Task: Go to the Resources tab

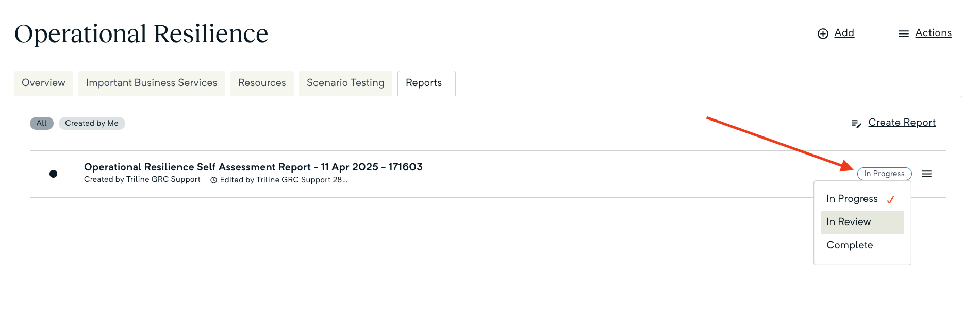Action: click(x=262, y=83)
